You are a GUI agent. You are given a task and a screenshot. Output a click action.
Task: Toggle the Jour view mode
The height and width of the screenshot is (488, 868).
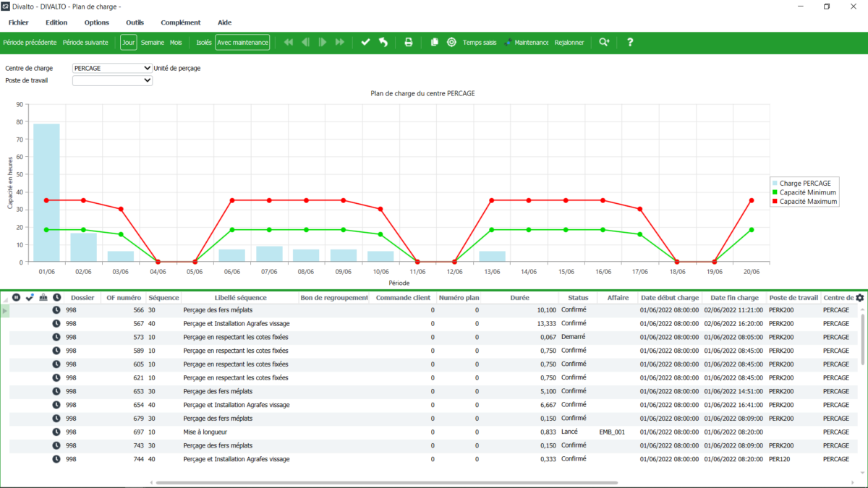click(129, 43)
